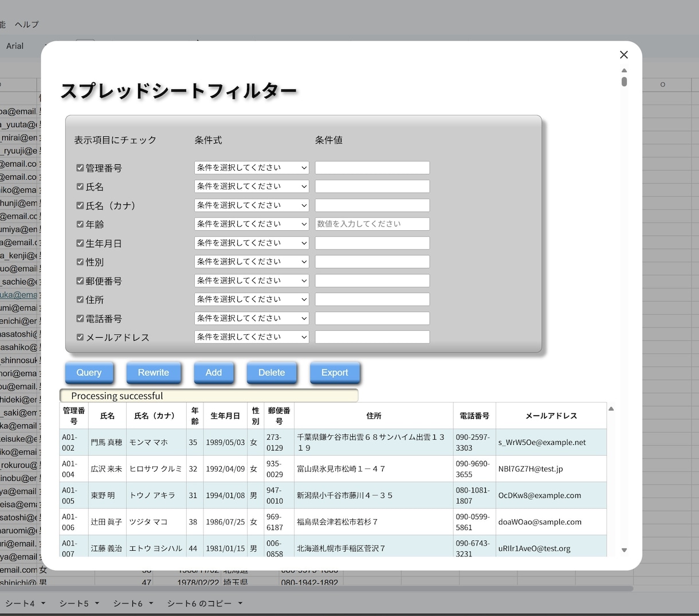Click the Export button

(335, 372)
